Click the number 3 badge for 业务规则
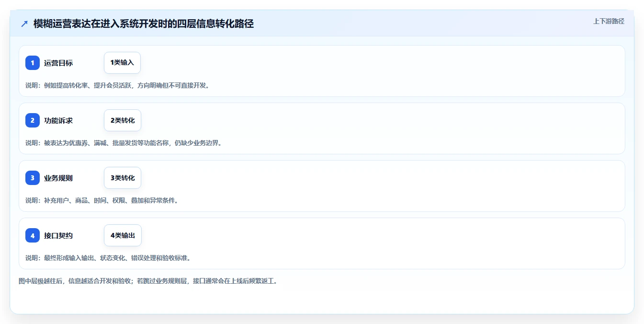This screenshot has width=644, height=324. (33, 178)
